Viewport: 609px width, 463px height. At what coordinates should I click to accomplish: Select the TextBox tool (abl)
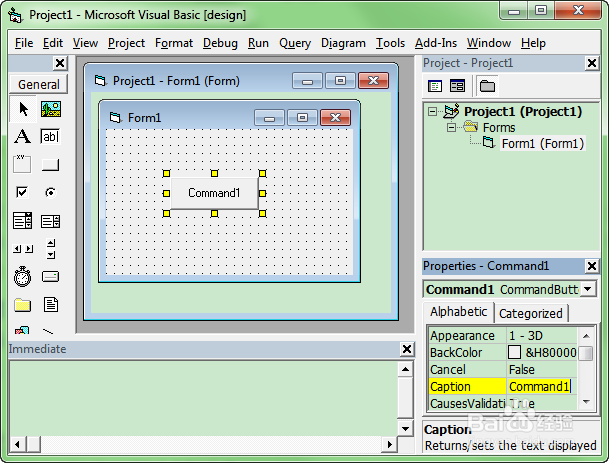click(50, 136)
